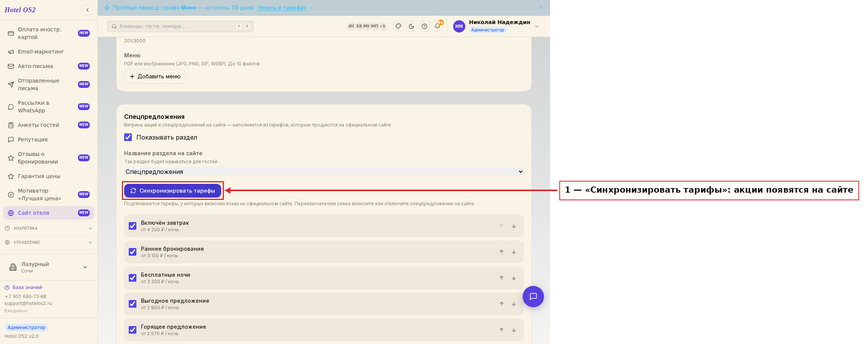
Task: Click phone number +7 903 690-73-88
Action: pos(25,297)
